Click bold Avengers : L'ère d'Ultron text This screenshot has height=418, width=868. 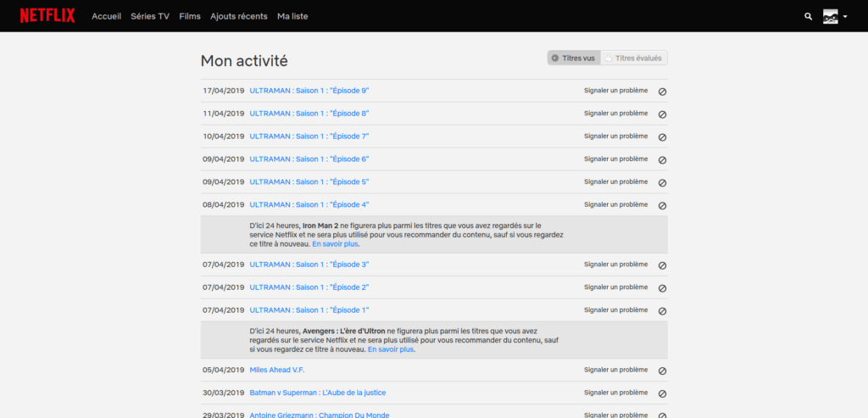click(x=344, y=331)
